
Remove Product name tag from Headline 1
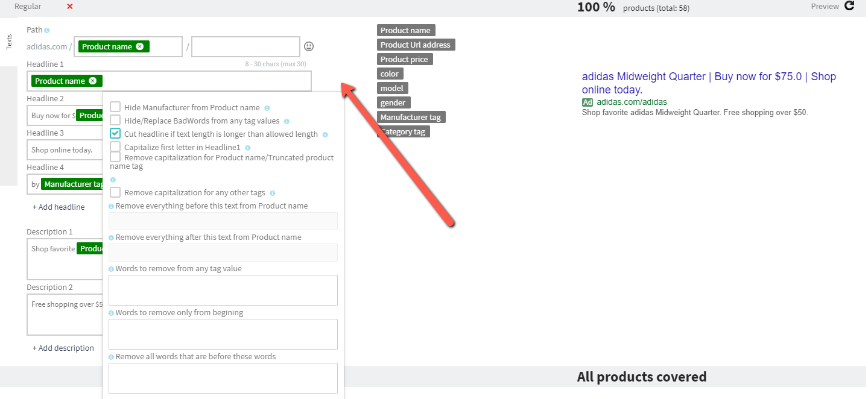pos(92,81)
